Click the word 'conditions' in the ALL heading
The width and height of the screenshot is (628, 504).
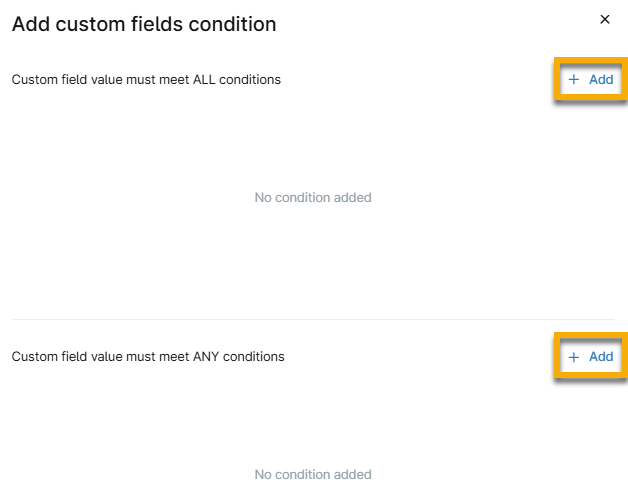tap(253, 80)
